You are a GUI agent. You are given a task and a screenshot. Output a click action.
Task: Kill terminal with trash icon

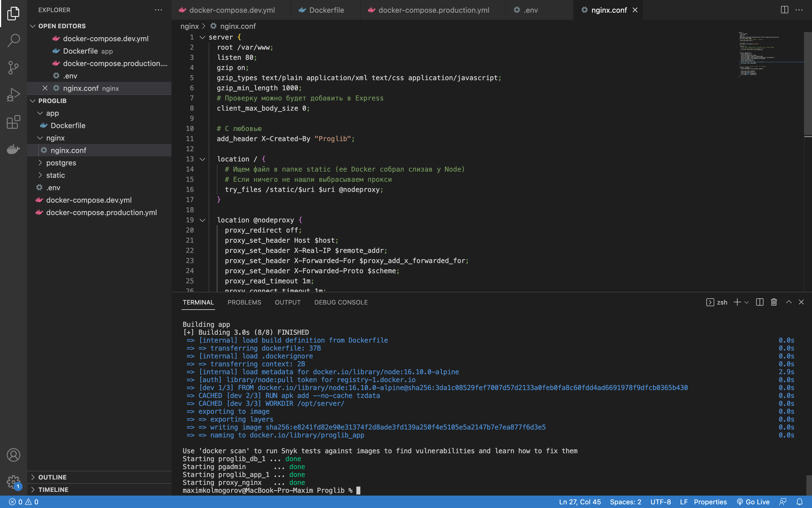point(774,302)
